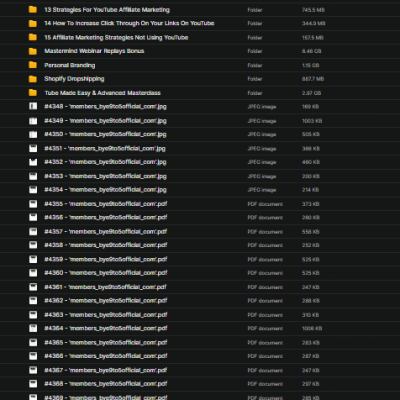This screenshot has width=400, height=400.
Task: Click image file icon of #4354 jpg
Action: click(x=33, y=190)
